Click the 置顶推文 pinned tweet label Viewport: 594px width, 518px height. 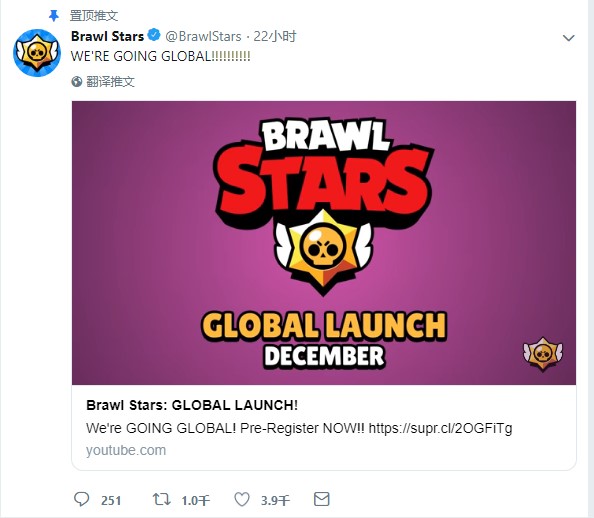click(x=94, y=16)
